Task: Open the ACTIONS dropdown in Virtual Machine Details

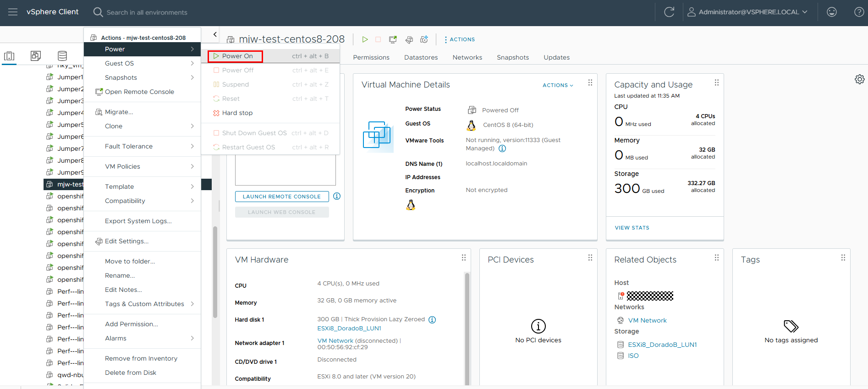Action: [x=558, y=85]
